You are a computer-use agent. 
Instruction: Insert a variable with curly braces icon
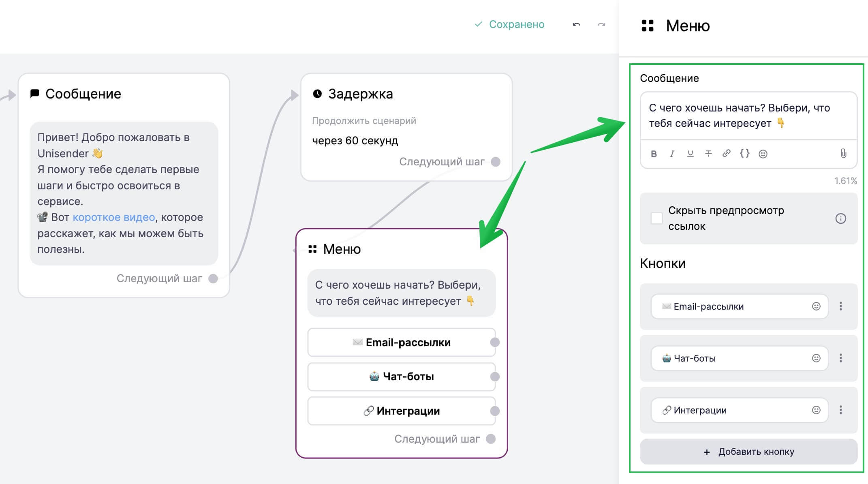[x=745, y=154]
